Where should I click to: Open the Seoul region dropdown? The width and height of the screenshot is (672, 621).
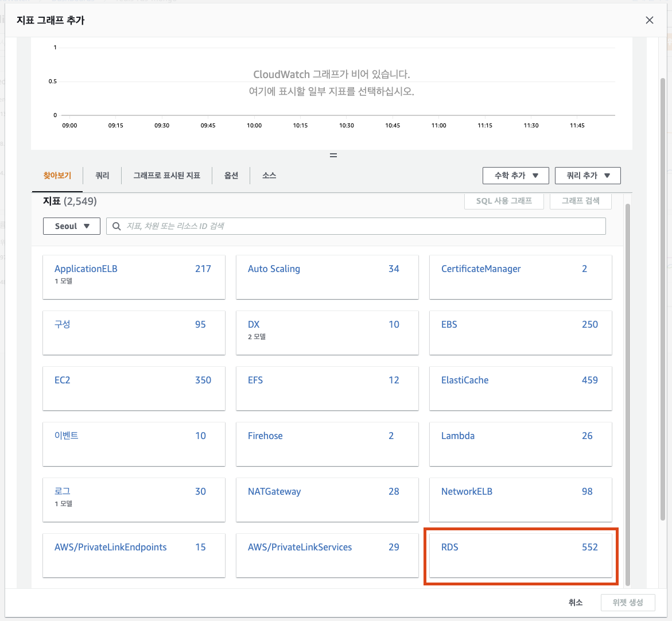pos(72,226)
